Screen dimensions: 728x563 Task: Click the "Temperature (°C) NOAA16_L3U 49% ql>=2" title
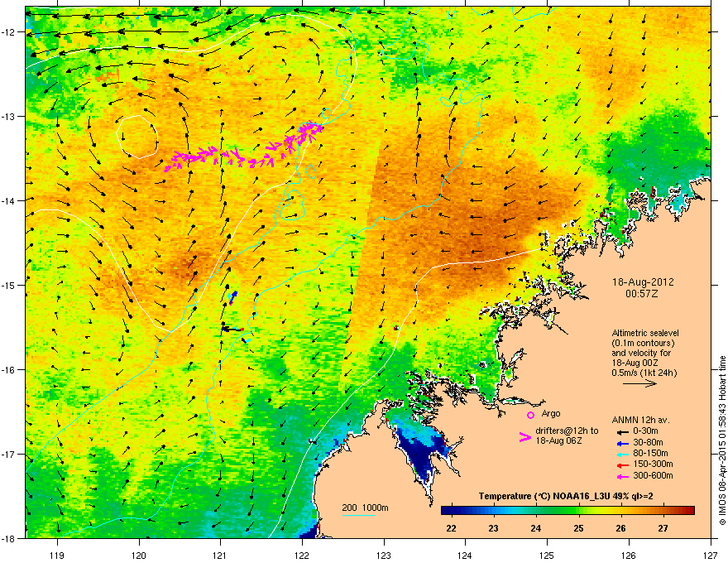coord(566,496)
